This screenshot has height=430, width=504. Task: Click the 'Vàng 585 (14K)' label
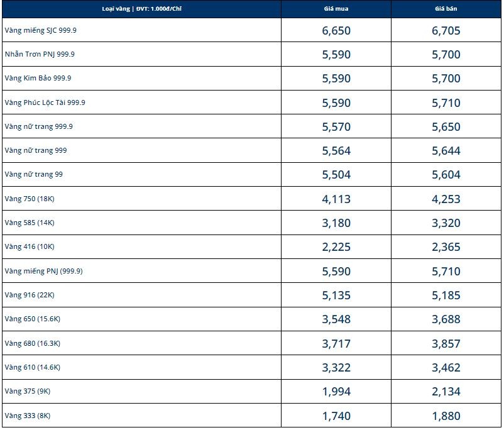[30, 223]
